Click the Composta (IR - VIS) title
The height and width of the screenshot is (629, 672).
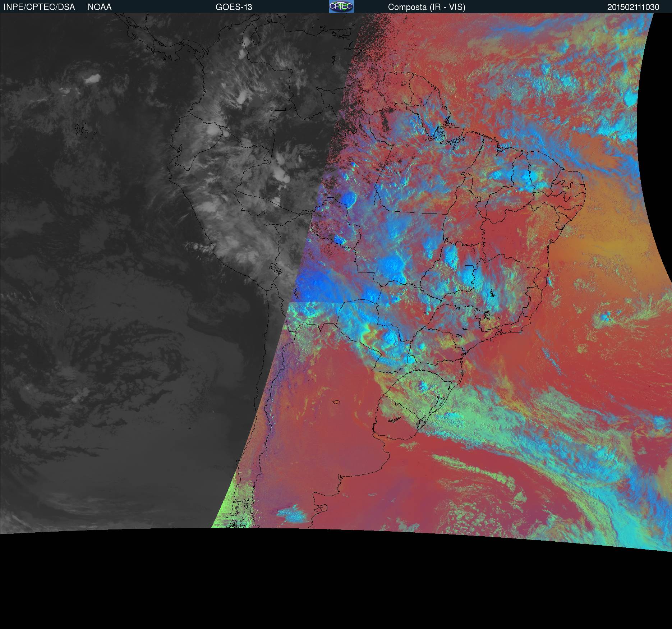click(427, 7)
